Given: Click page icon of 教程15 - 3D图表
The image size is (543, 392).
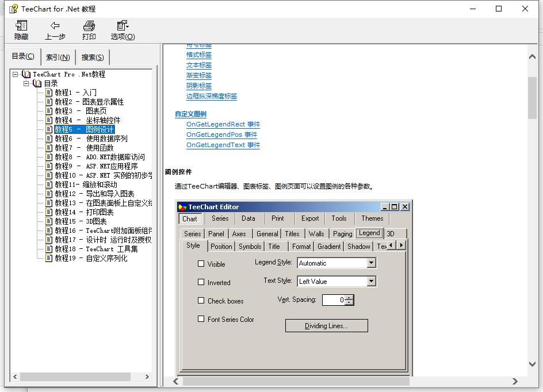Looking at the screenshot, I should (49, 221).
